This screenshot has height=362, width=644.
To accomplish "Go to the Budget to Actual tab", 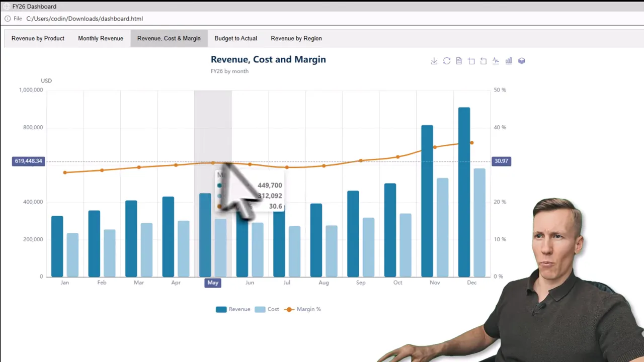I will pos(235,38).
